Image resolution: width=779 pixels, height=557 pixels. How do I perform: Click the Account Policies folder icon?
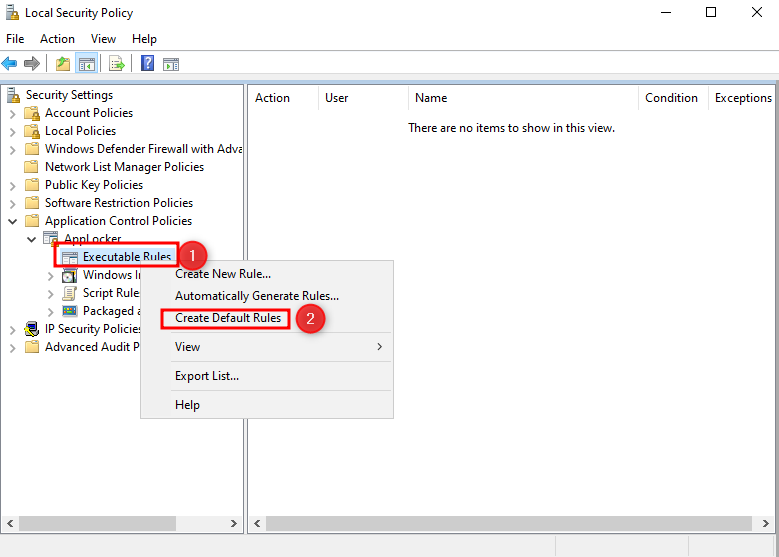click(32, 113)
